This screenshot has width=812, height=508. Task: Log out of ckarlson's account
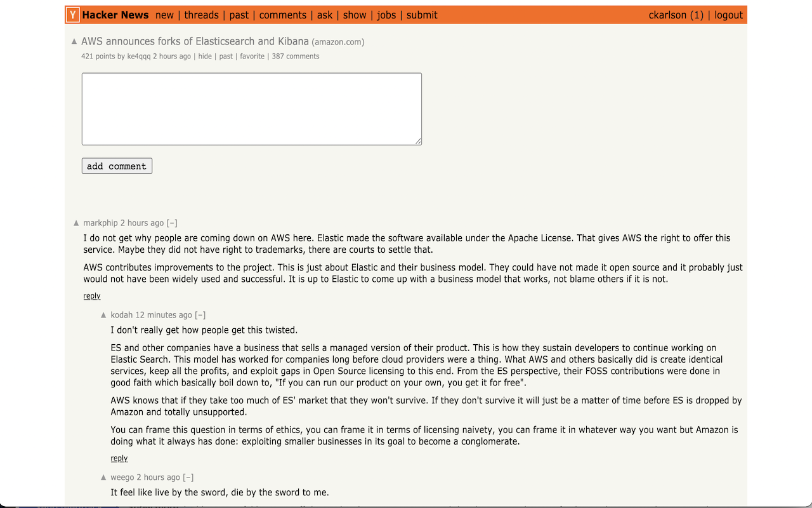(728, 15)
